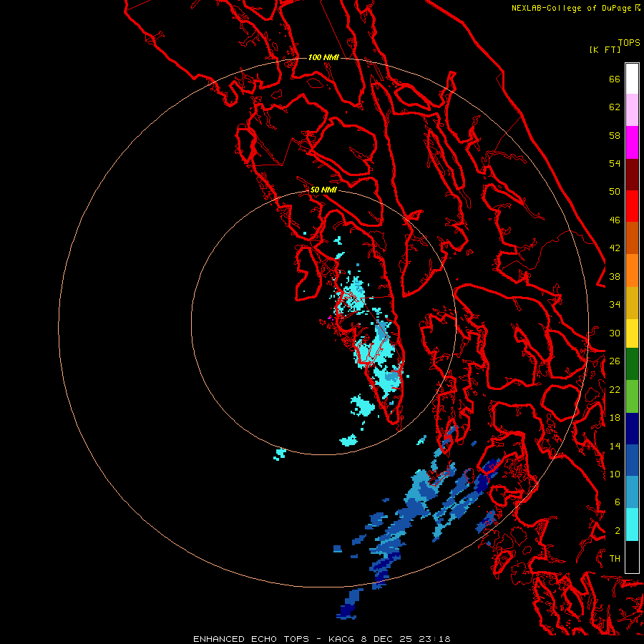Click the gold 34 kft legend swatch

[x=632, y=303]
